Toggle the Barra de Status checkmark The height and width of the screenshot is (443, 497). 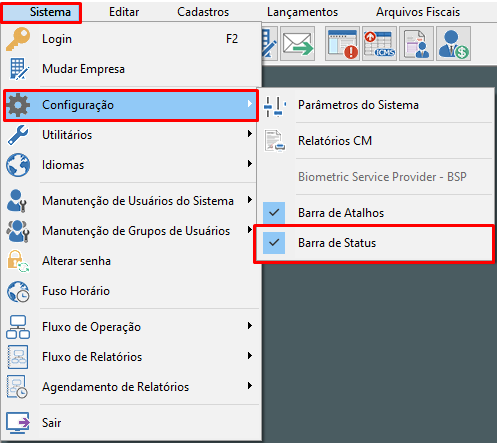click(x=274, y=243)
